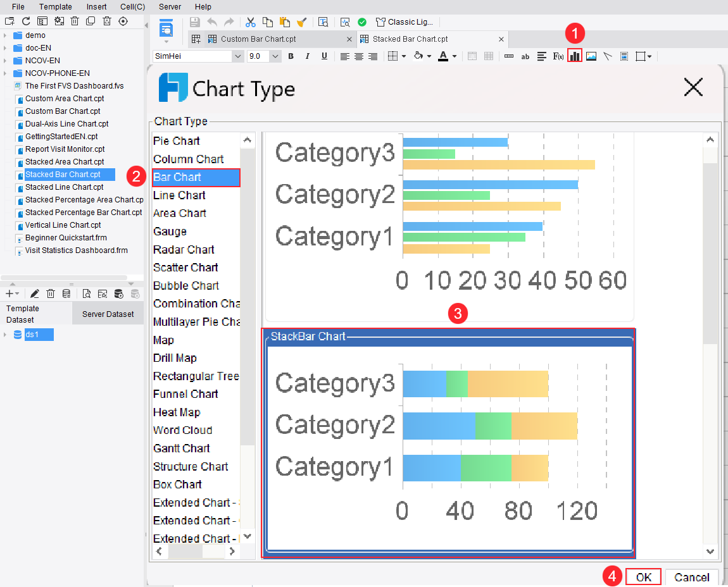
Task: Open the font color A dropdown arrow
Action: pos(455,56)
